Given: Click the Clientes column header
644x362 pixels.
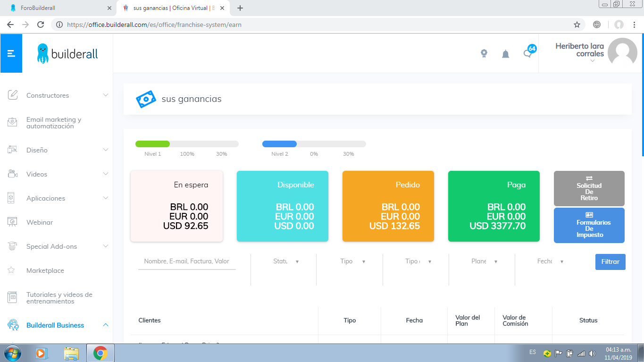Looking at the screenshot, I should (150, 320).
